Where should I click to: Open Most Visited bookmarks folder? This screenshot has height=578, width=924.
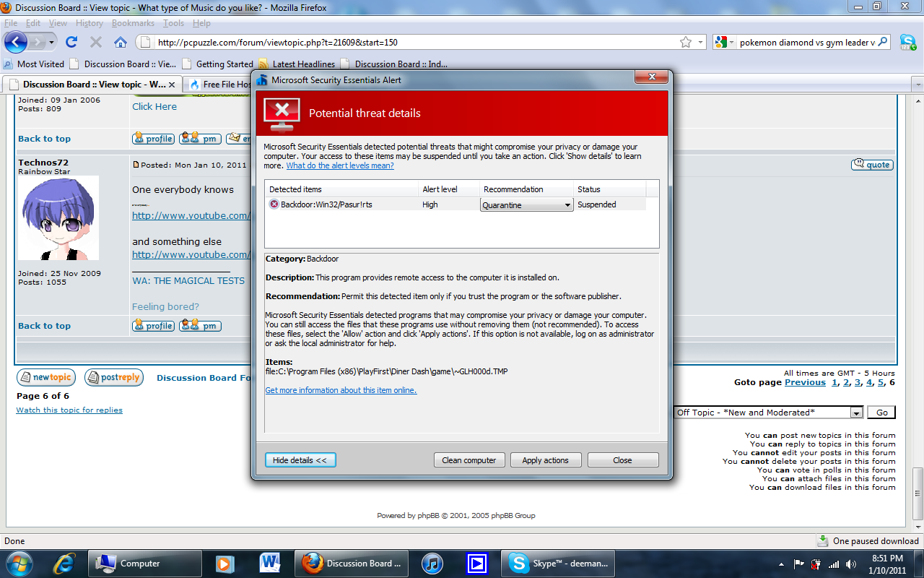point(34,64)
